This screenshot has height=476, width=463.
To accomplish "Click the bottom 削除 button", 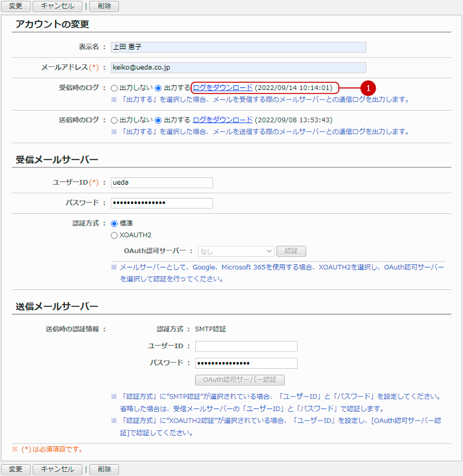I will click(105, 469).
